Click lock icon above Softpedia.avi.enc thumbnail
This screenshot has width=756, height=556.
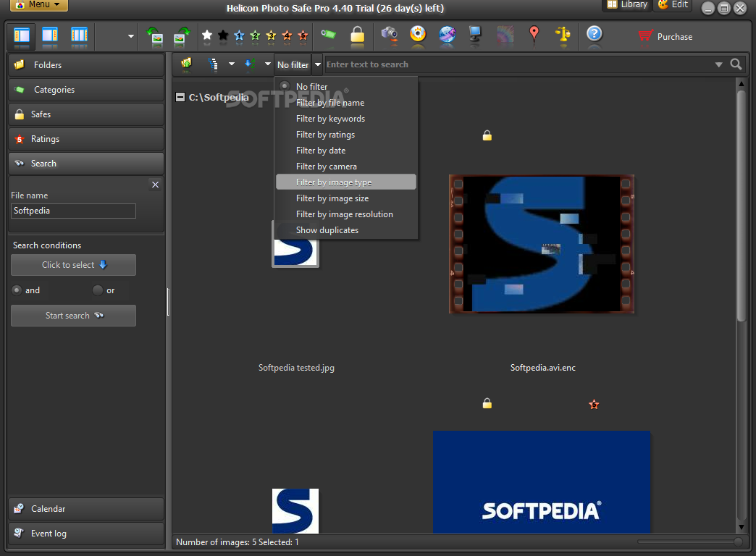487,135
